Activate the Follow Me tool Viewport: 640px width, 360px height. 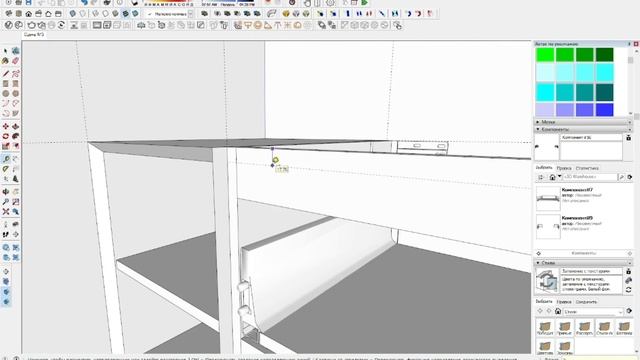[x=16, y=136]
